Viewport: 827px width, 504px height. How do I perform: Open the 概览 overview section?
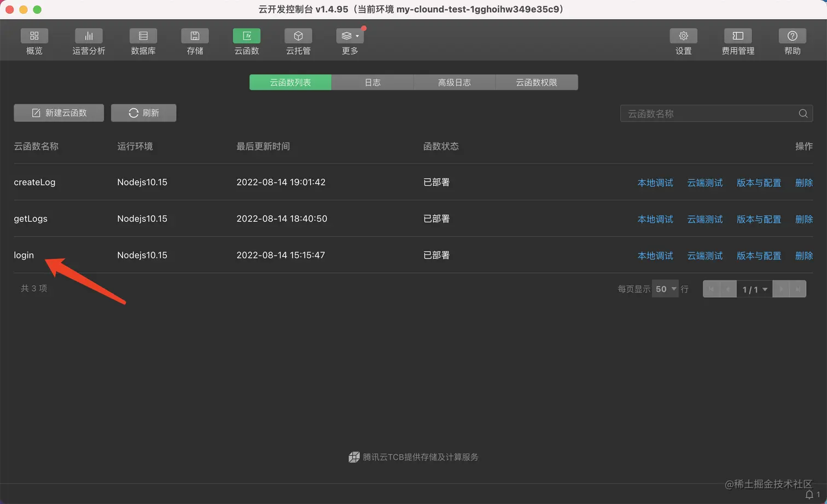click(x=34, y=42)
